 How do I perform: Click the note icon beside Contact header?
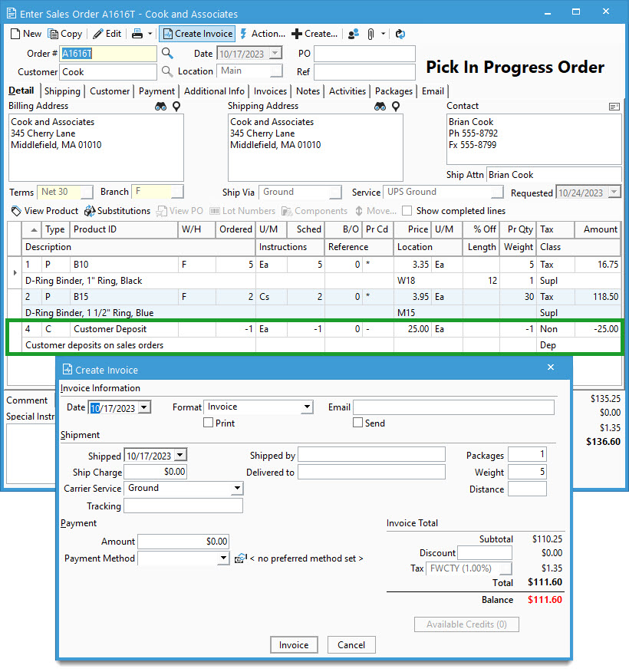[x=614, y=106]
